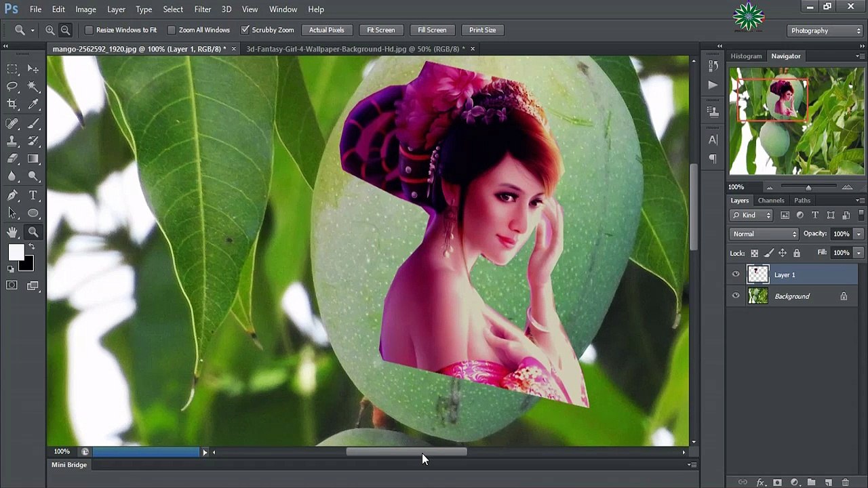Create a new layer from Layers panel
Image resolution: width=868 pixels, height=488 pixels.
point(828,483)
